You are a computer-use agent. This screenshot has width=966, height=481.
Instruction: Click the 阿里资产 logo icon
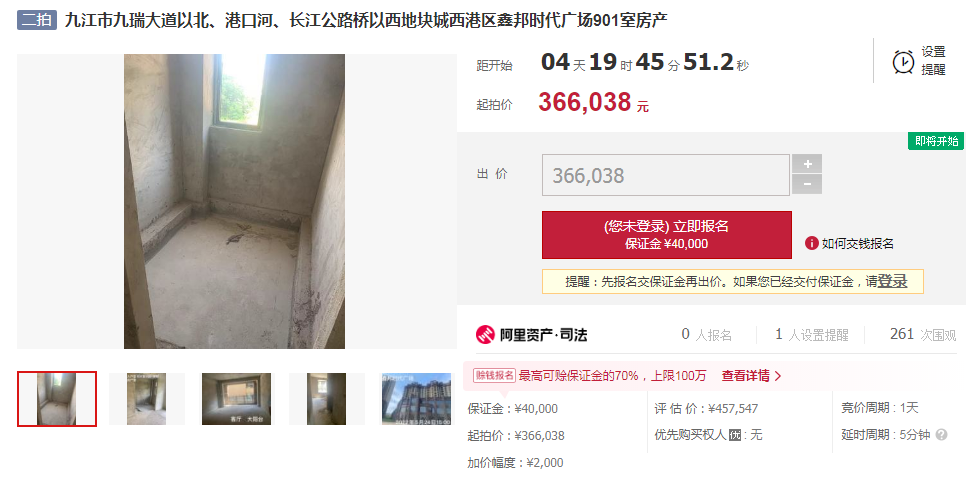point(485,334)
